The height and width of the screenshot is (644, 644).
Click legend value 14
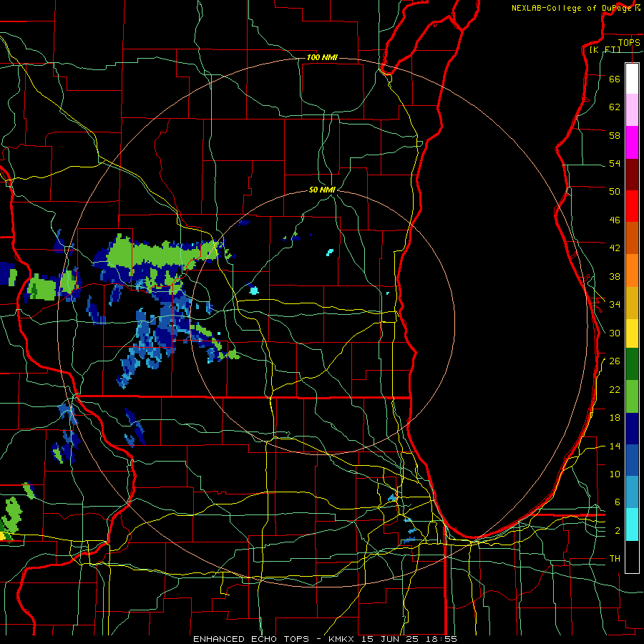(x=615, y=446)
